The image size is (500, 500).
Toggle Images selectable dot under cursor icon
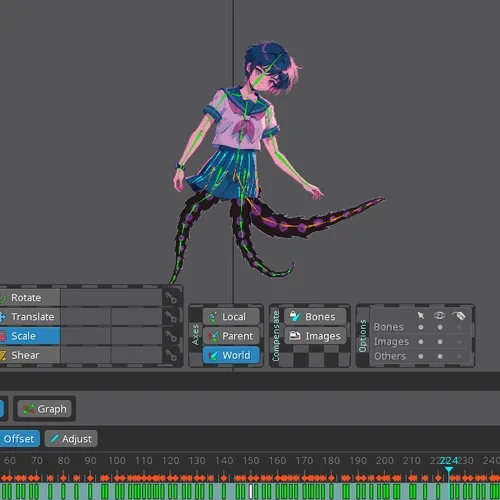click(x=421, y=342)
